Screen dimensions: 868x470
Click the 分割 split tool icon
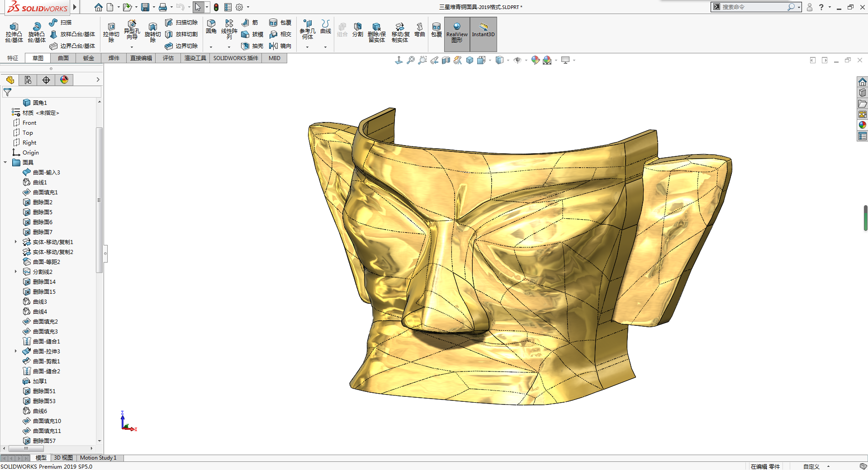(x=358, y=30)
